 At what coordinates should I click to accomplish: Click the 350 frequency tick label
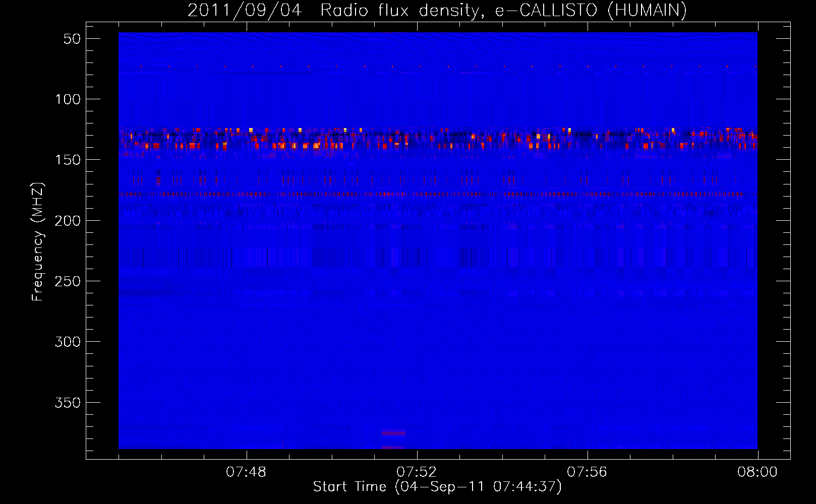click(x=68, y=403)
